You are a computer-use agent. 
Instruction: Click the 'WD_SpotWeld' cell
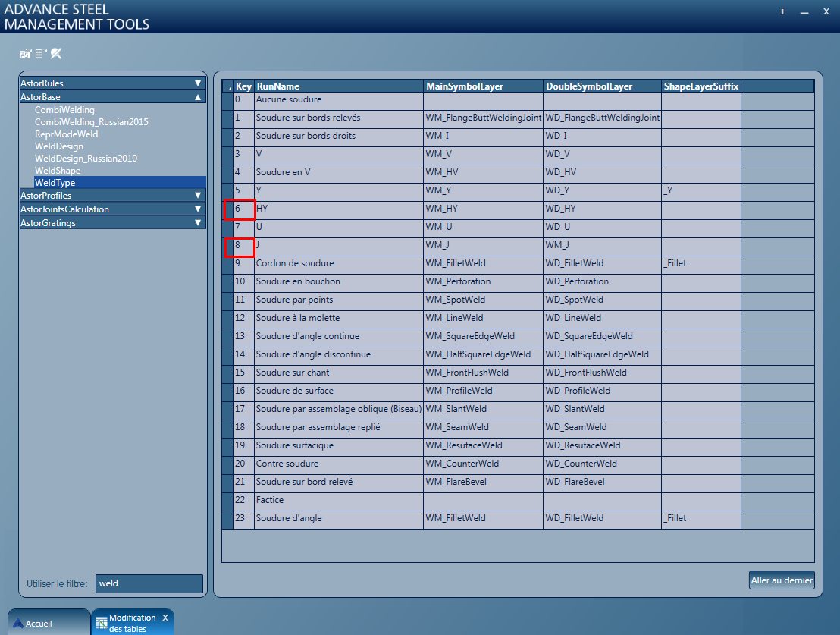[602, 300]
